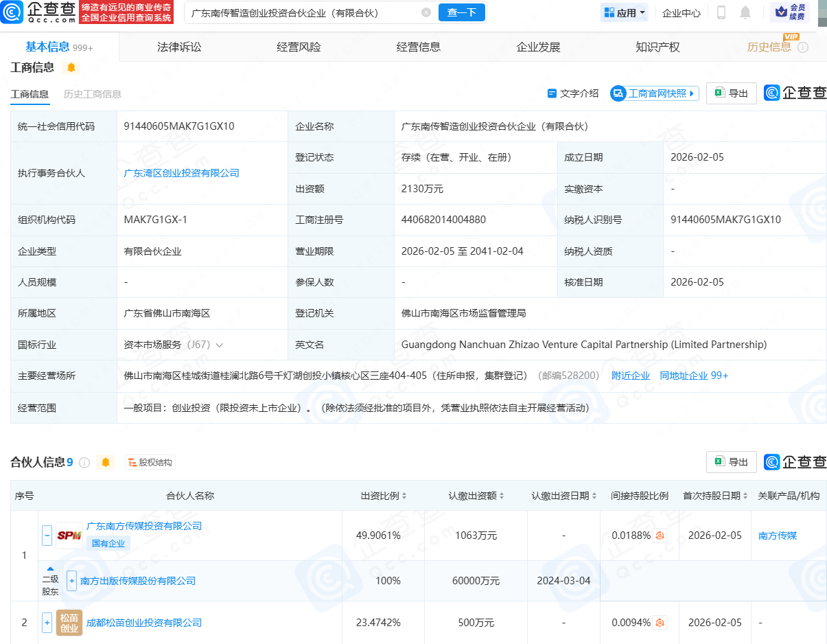
Task: Collapse 广东南方传媒投资有限公司 row
Action: [x=47, y=536]
